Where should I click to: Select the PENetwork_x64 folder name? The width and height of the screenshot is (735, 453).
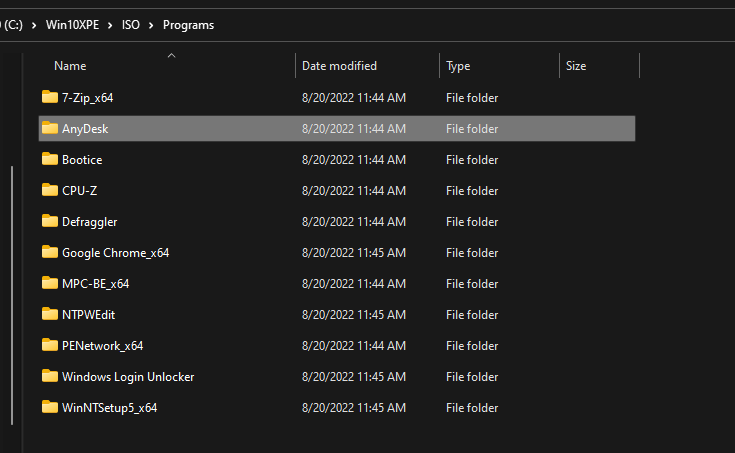click(x=102, y=346)
